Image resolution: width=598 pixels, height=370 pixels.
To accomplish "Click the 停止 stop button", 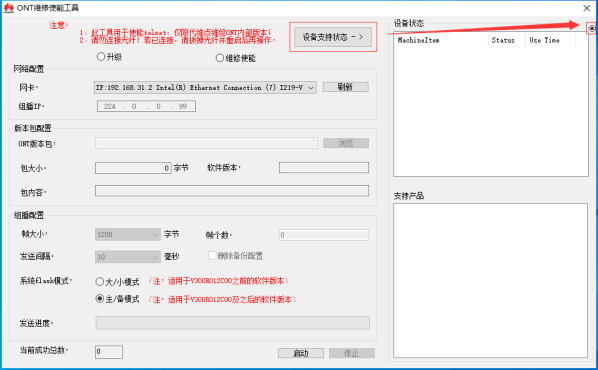I will click(352, 353).
